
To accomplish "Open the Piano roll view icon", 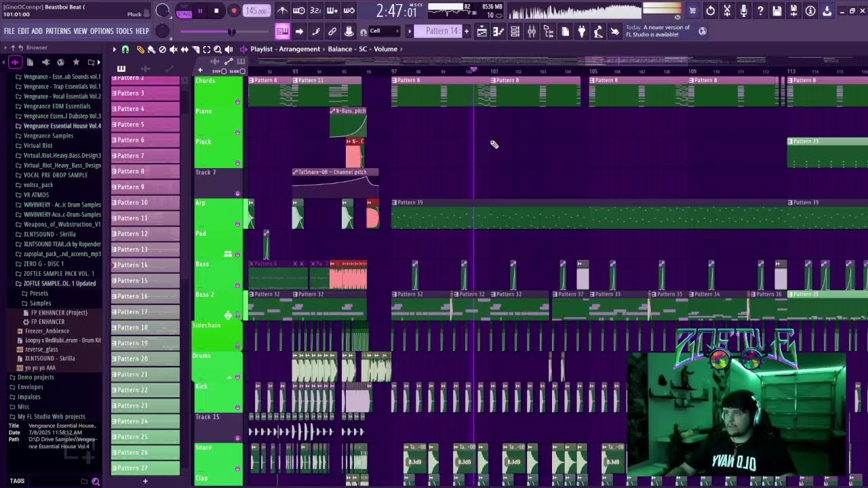I will (x=498, y=31).
